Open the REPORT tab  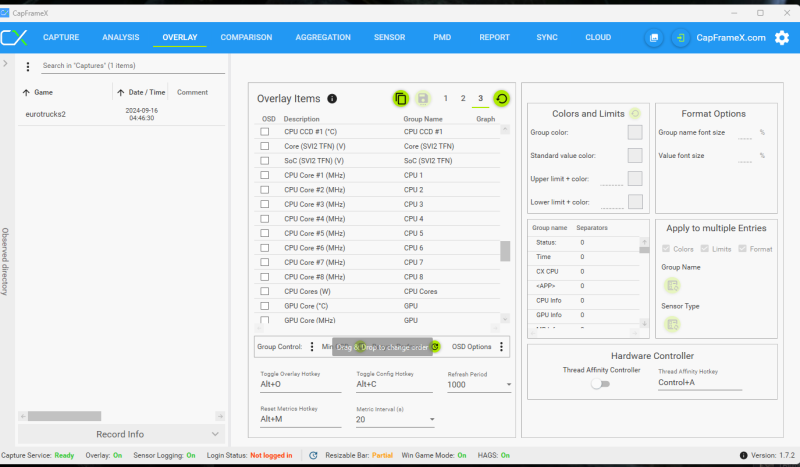click(x=494, y=37)
